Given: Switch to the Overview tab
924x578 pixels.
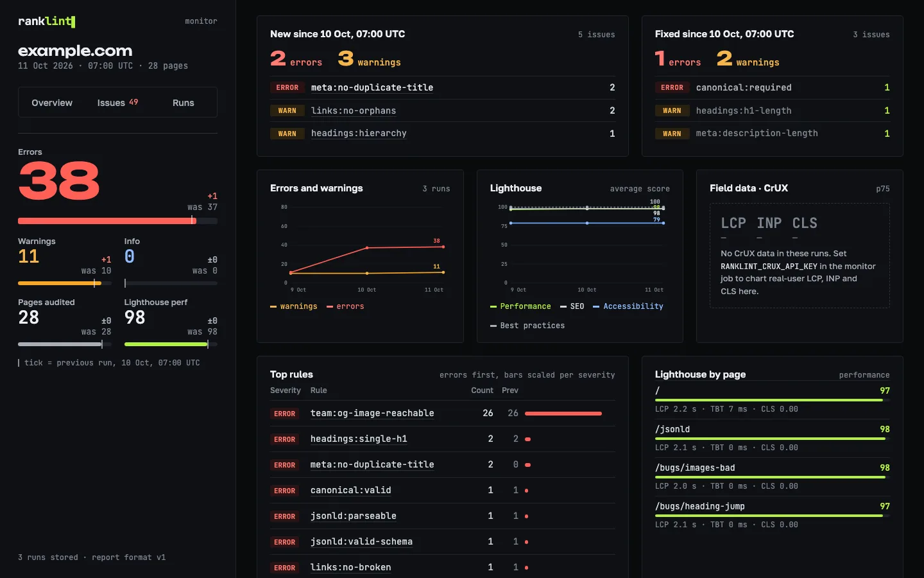Looking at the screenshot, I should [52, 103].
